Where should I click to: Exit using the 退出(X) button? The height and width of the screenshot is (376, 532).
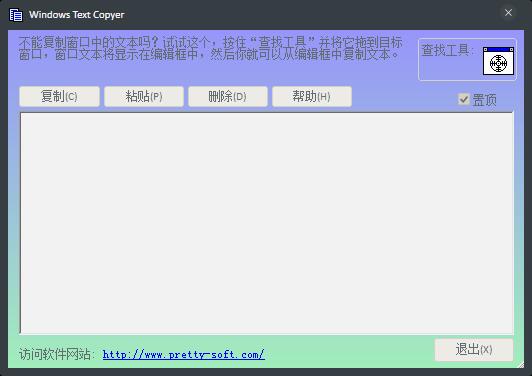[474, 350]
